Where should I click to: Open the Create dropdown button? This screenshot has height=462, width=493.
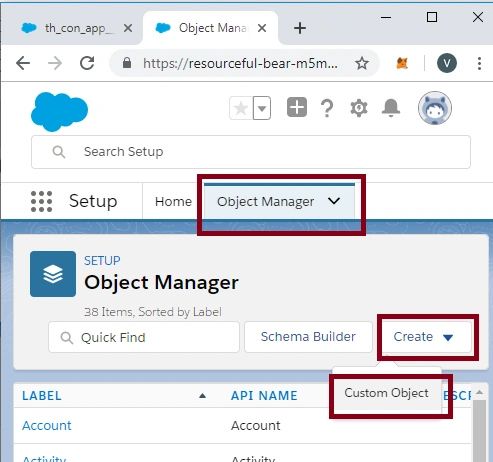(427, 337)
